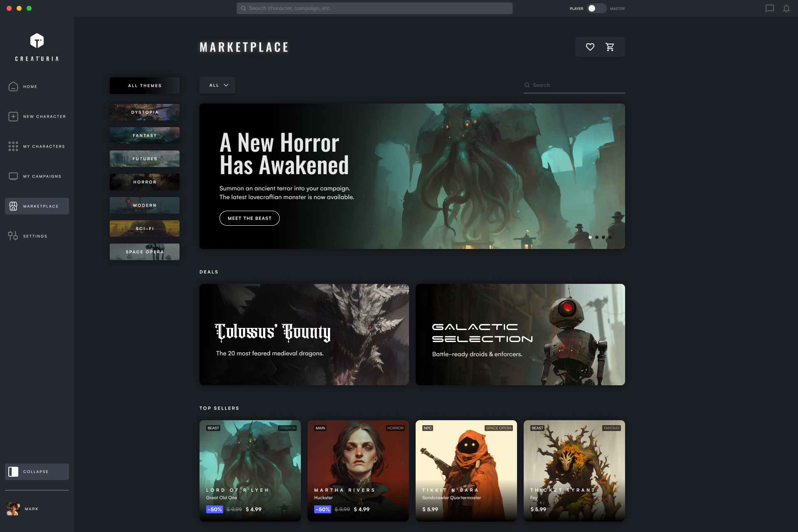This screenshot has width=798, height=532.
Task: Open My Characters from the sidebar
Action: point(13,146)
